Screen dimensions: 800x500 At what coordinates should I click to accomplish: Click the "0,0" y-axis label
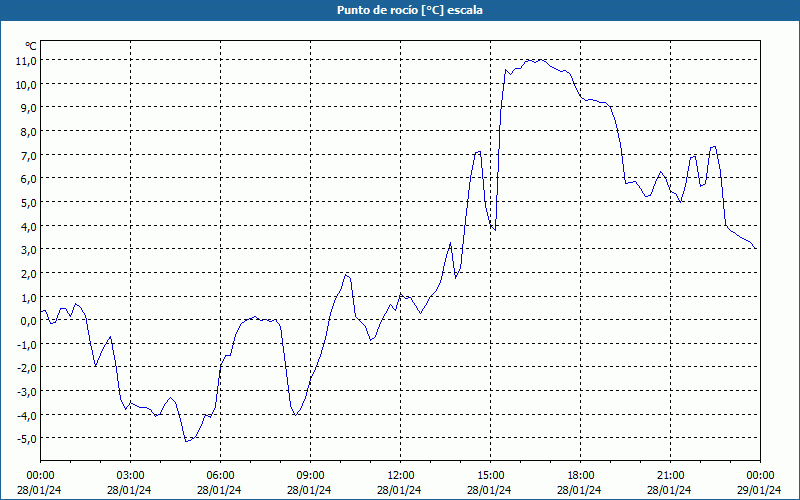[29, 321]
